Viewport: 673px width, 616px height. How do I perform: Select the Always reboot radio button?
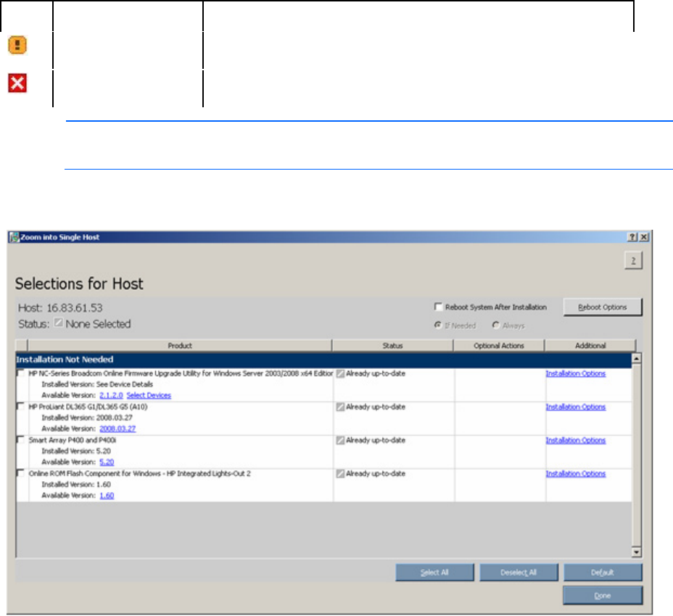point(496,325)
